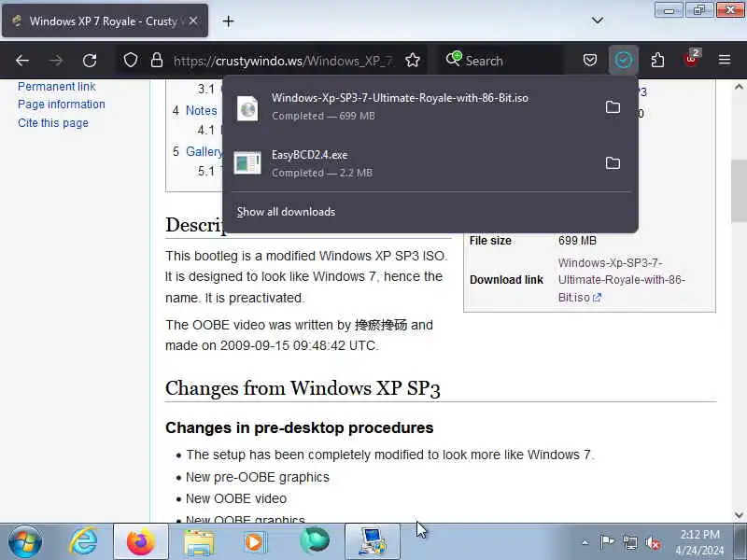View site security padlock information
This screenshot has height=560, width=747.
pos(157,61)
